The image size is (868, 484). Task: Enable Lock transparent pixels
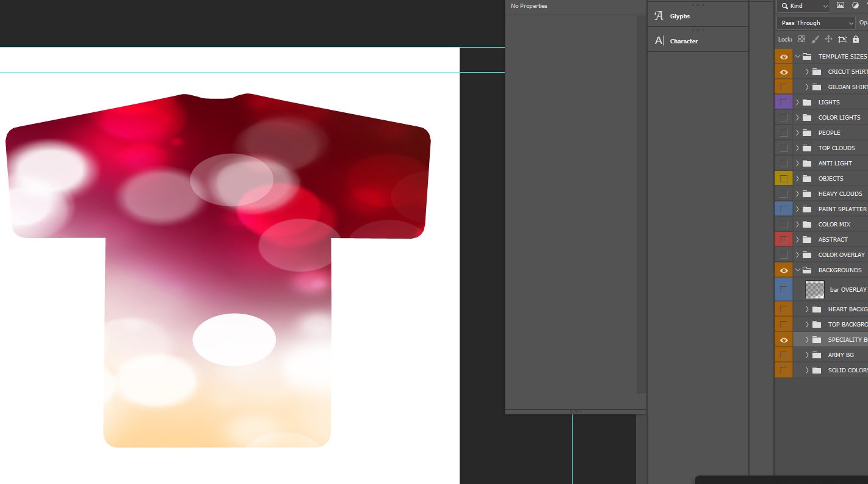(x=801, y=38)
